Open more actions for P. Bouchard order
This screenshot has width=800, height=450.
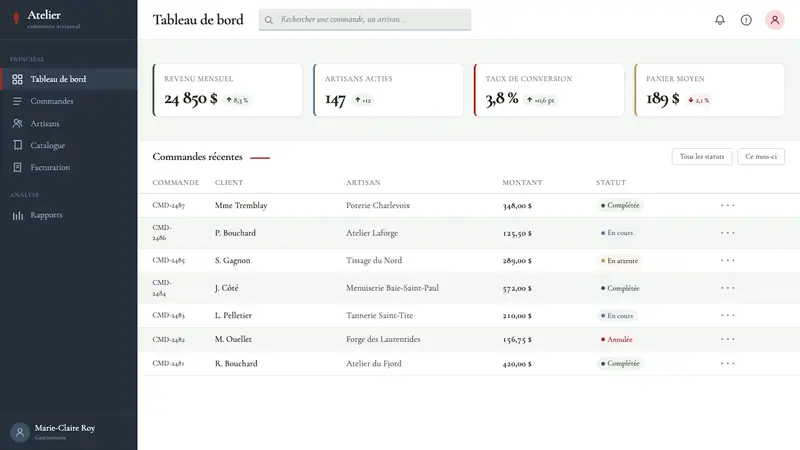728,233
